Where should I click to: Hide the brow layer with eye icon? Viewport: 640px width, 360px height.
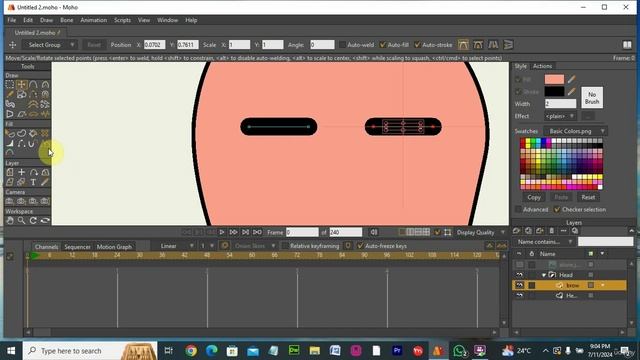519,285
